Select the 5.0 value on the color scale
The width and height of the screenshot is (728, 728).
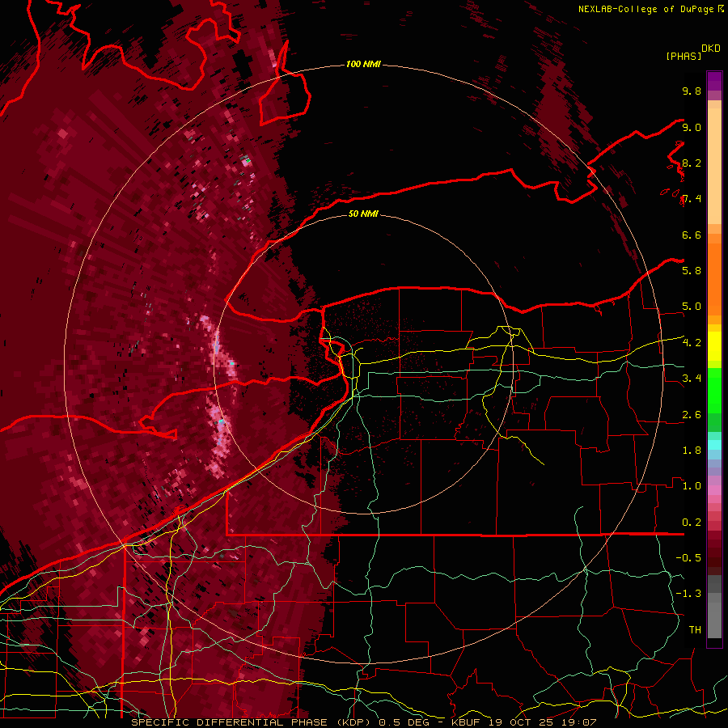692,307
